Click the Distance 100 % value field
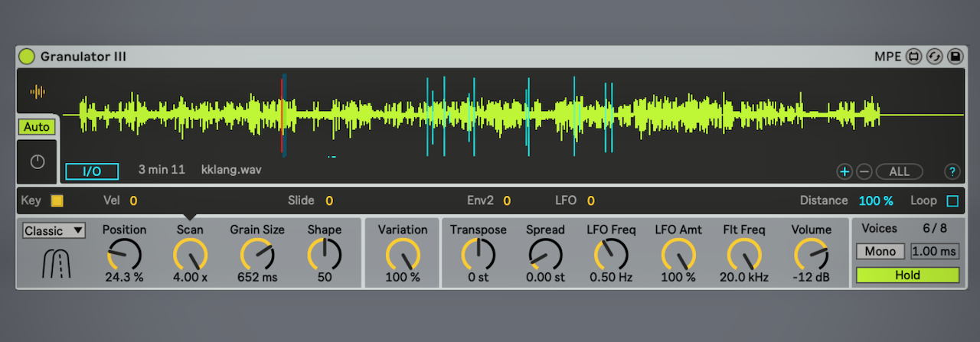Screen dimensions: 980x342 tap(876, 201)
